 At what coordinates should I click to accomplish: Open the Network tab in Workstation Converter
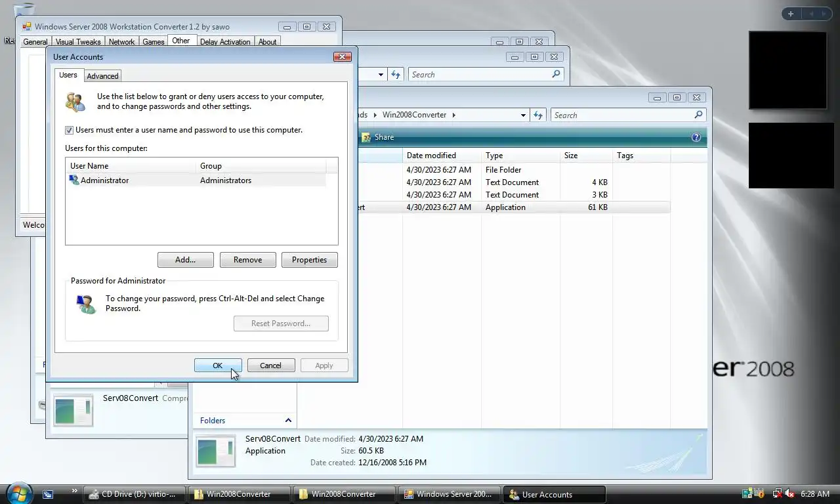(x=121, y=41)
